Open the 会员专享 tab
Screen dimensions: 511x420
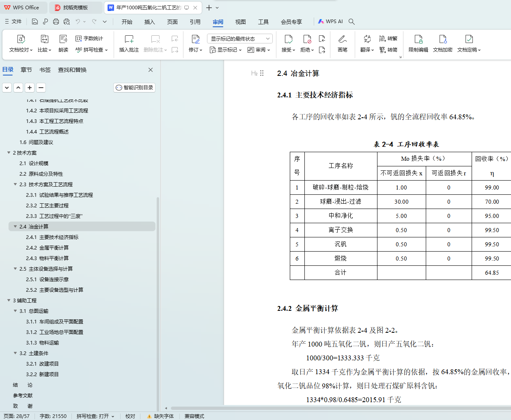(291, 22)
